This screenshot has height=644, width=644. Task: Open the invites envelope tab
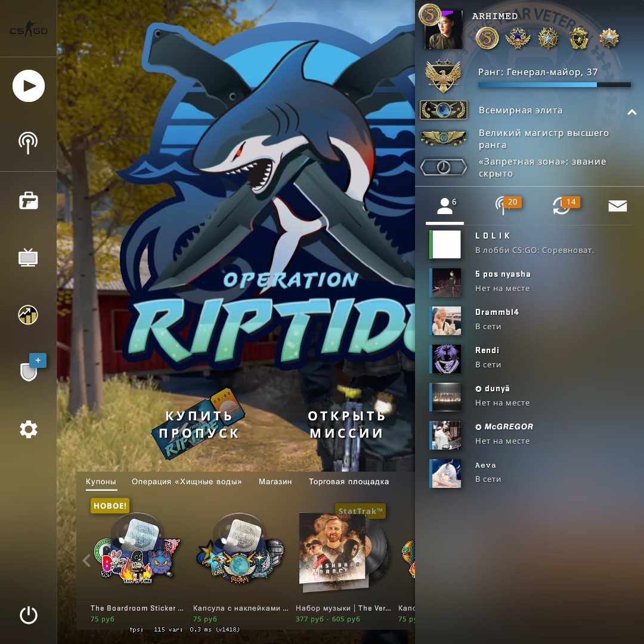(x=617, y=206)
